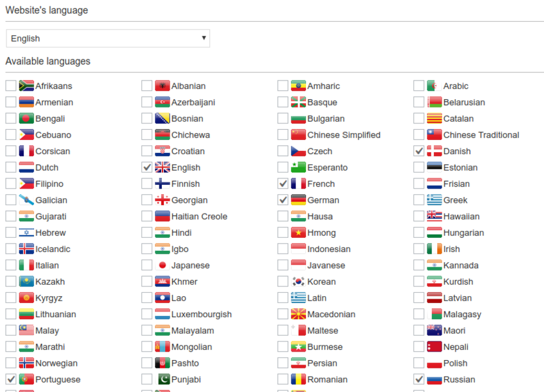Viewport: 544px width, 392px height.
Task: Click the Macedonian flag icon
Action: point(298,314)
